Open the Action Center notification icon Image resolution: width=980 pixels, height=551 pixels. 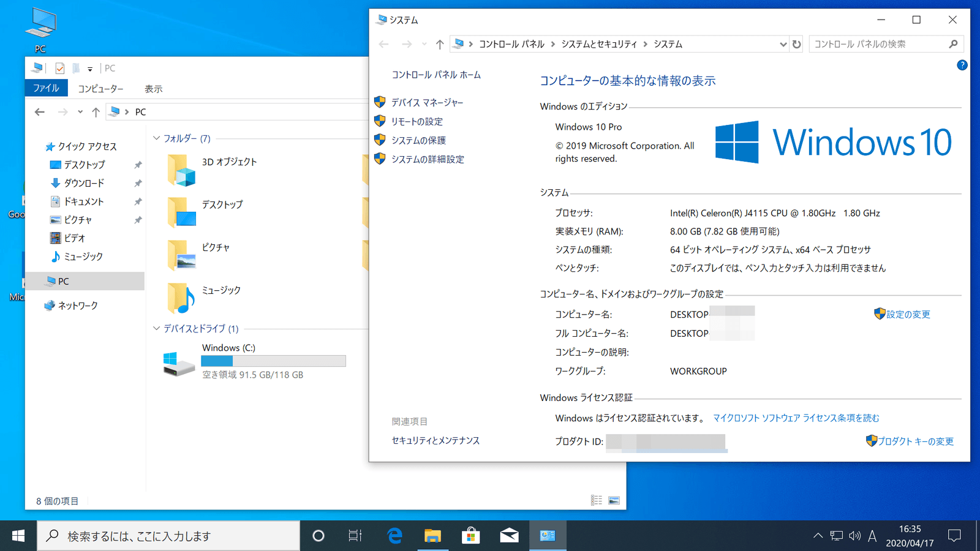[954, 536]
